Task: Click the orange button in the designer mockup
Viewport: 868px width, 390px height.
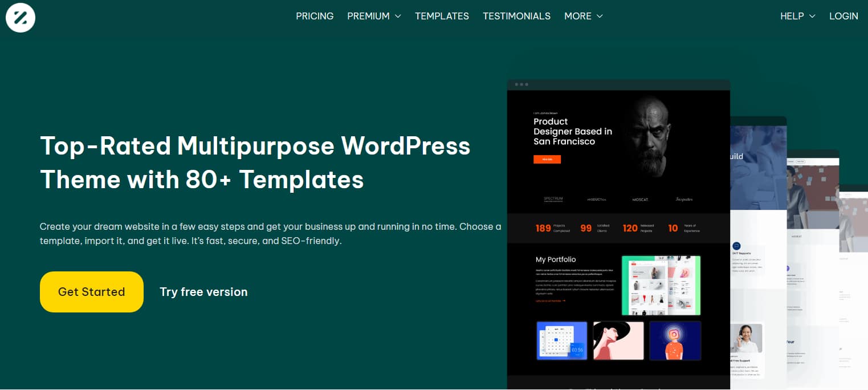Action: [547, 160]
